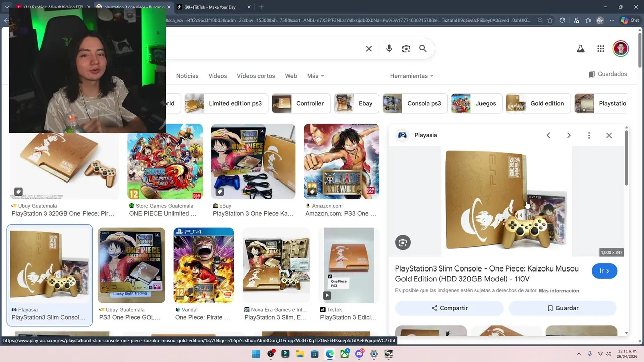Open a new browser tab with plus
Screen dimensions: 644x362
coord(261,7)
